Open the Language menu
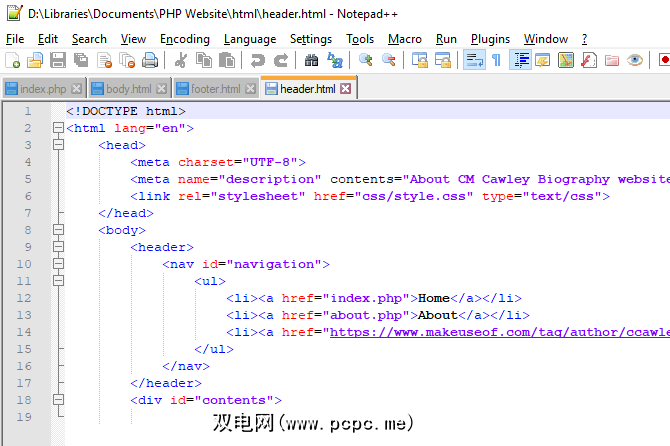This screenshot has height=446, width=670. (250, 39)
